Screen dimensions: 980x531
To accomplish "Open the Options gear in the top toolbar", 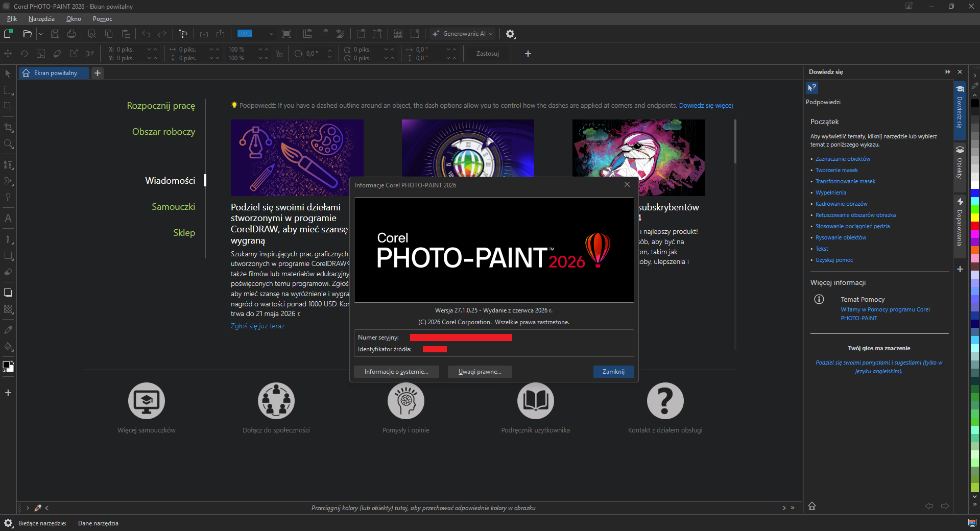I will (x=510, y=34).
